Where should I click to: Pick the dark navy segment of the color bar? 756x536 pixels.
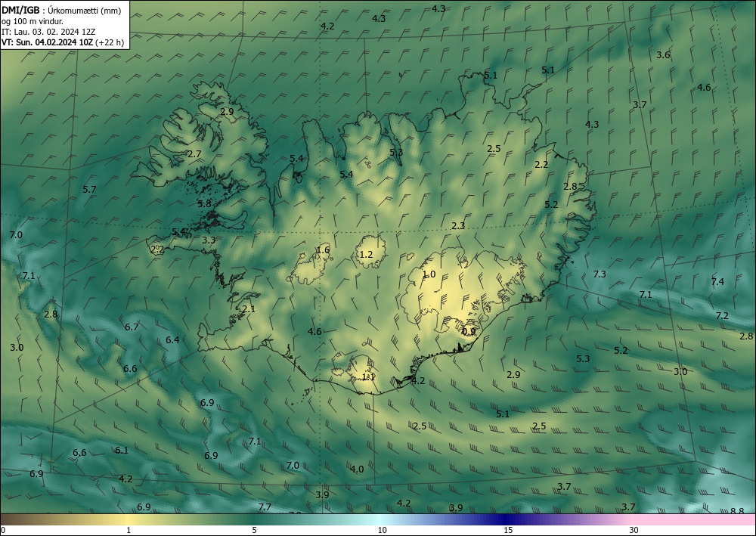503,519
